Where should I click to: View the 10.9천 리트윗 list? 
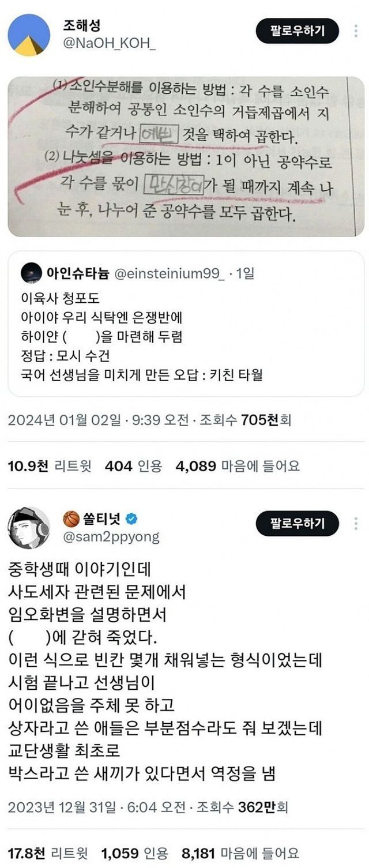tap(50, 466)
